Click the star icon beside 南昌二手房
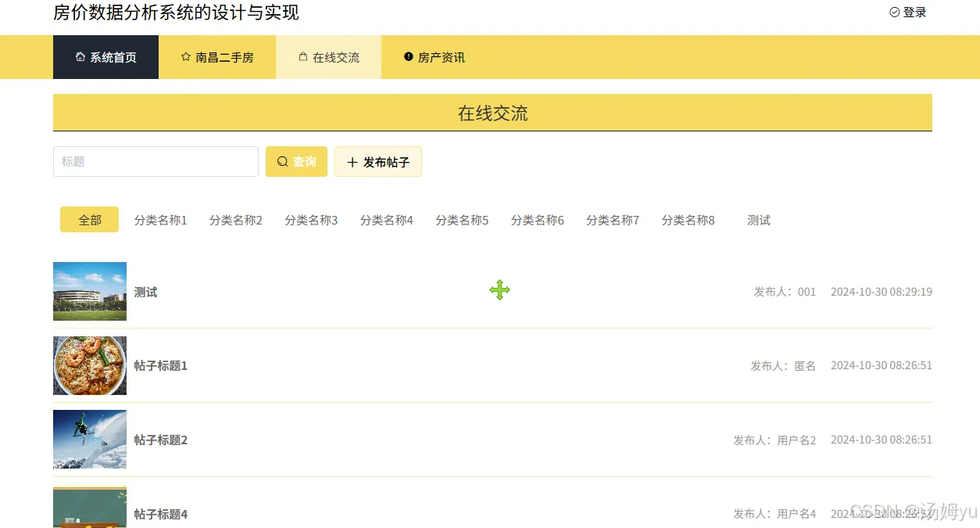Screen dimensions: 980x528 (x=186, y=57)
